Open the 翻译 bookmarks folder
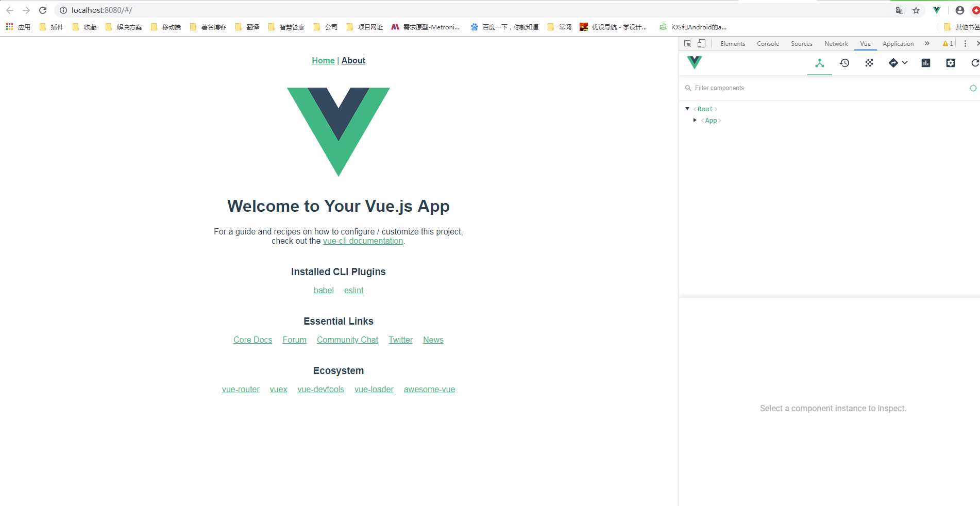Viewport: 980px width, 506px height. (247, 27)
